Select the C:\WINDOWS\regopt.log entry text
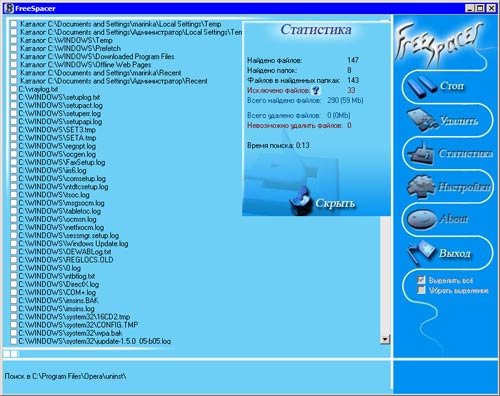This screenshot has width=500, height=396. coord(57,146)
